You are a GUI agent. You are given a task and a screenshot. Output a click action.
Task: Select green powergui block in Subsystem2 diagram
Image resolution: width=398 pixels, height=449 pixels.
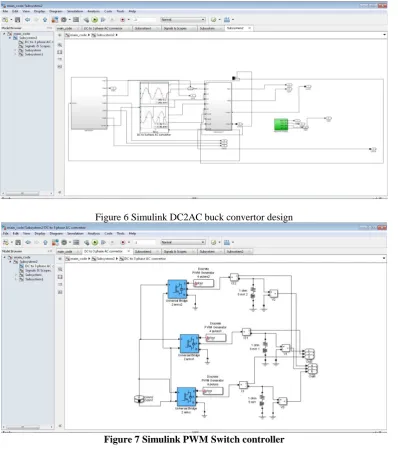(x=281, y=125)
